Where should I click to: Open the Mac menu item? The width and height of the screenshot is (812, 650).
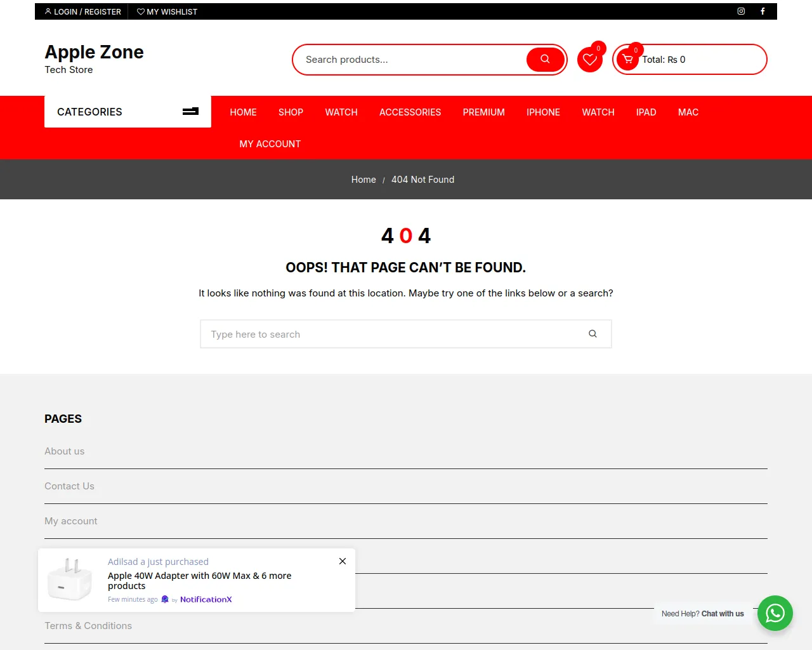click(688, 112)
